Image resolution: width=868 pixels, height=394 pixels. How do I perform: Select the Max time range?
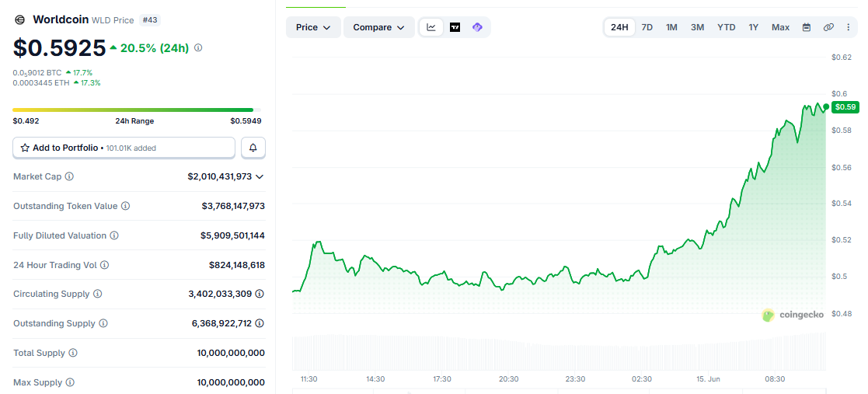(x=780, y=27)
